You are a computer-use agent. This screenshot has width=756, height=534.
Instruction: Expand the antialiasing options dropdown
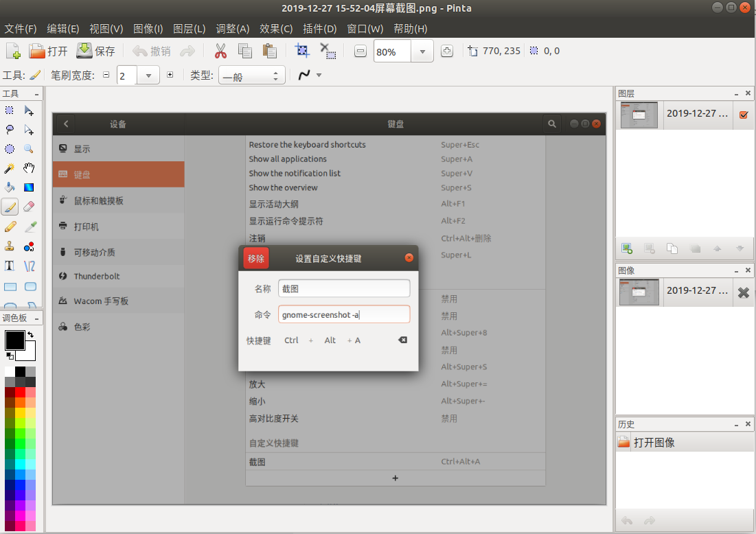tap(319, 76)
